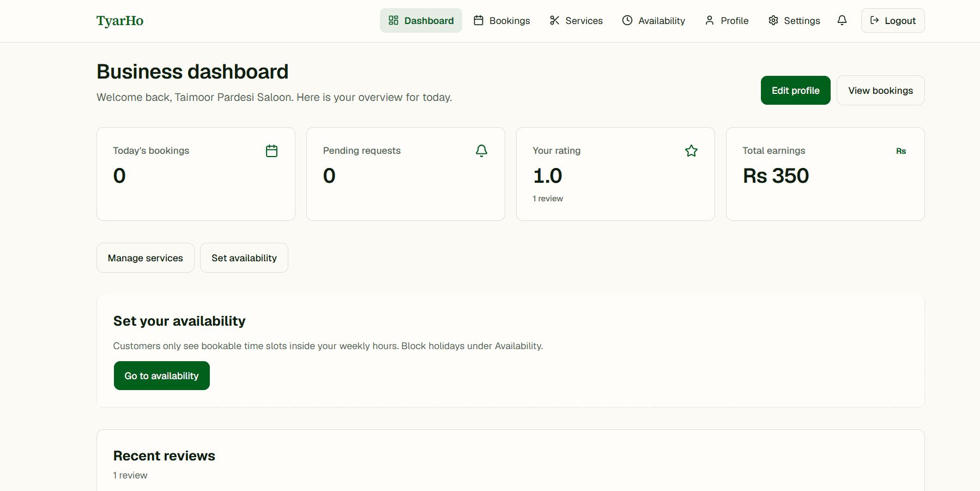The image size is (980, 491).
Task: Open the Settings nav item
Action: [x=794, y=20]
